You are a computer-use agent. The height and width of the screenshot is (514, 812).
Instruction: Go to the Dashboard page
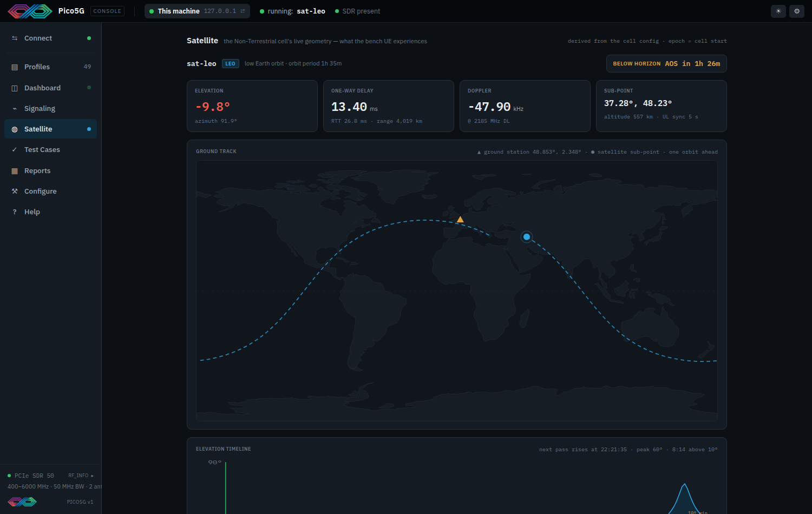click(x=50, y=88)
